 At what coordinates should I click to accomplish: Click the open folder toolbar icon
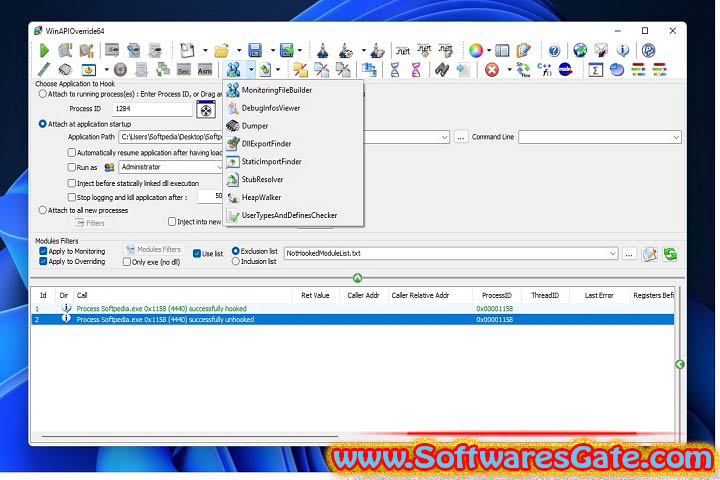click(x=222, y=51)
